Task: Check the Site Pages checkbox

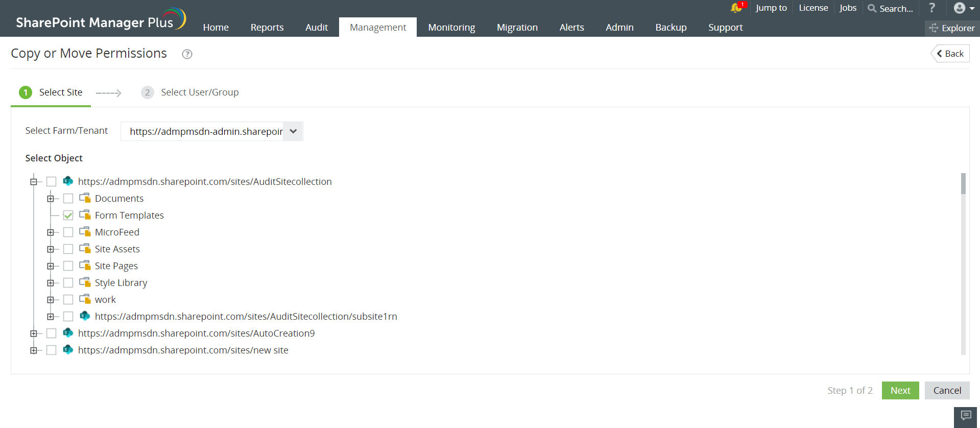Action: (68, 266)
